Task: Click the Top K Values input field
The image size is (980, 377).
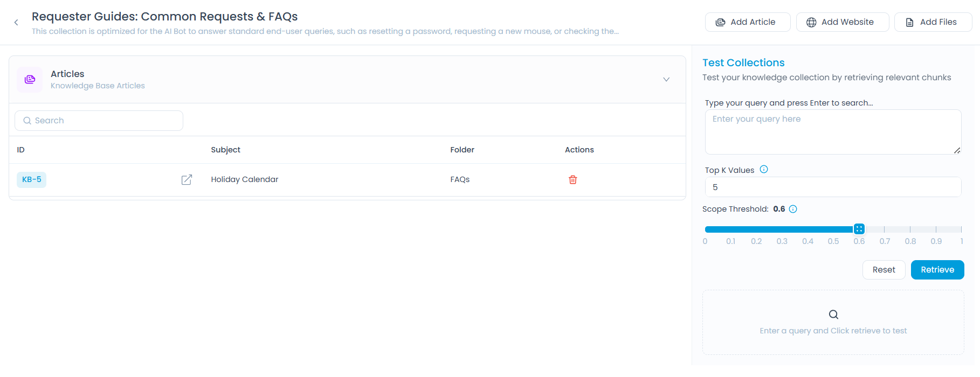Action: tap(832, 187)
